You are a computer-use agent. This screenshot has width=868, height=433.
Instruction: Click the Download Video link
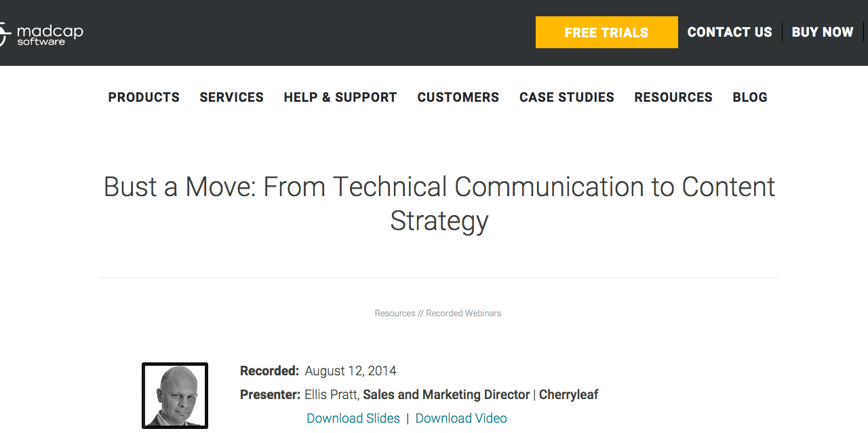click(461, 419)
